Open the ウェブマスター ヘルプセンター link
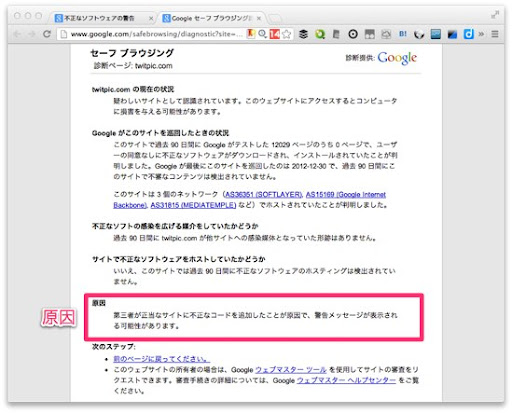The height and width of the screenshot is (413, 512). [346, 380]
